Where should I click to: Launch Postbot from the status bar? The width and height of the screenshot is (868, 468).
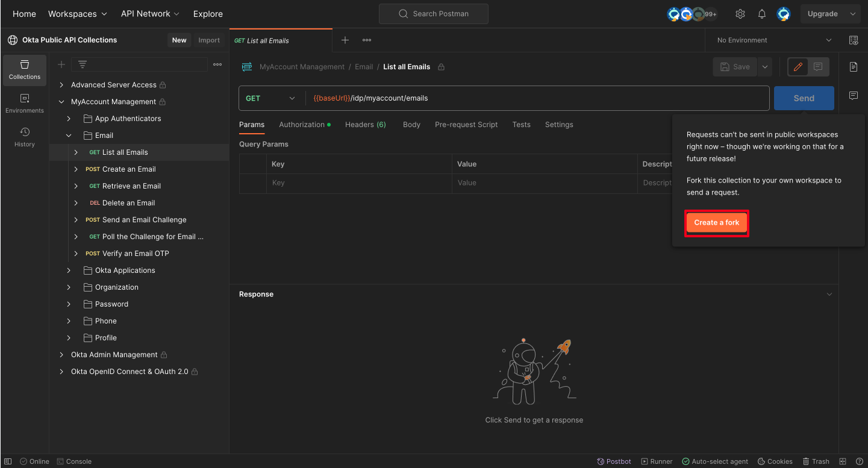[614, 461]
